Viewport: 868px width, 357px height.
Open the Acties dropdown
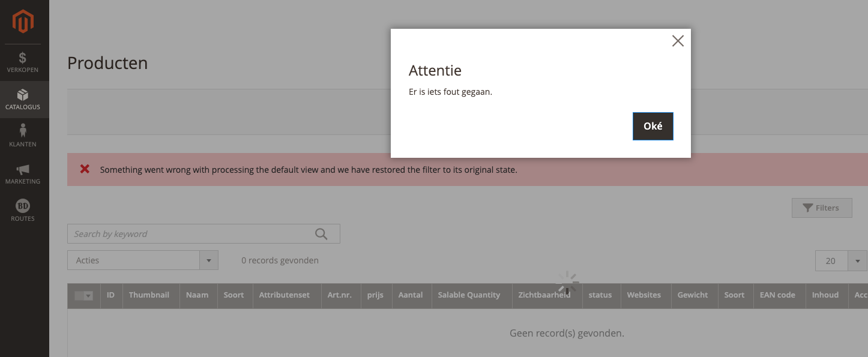142,260
